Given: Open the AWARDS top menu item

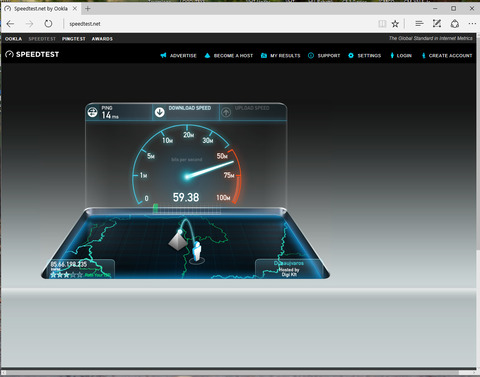Looking at the screenshot, I should 102,39.
